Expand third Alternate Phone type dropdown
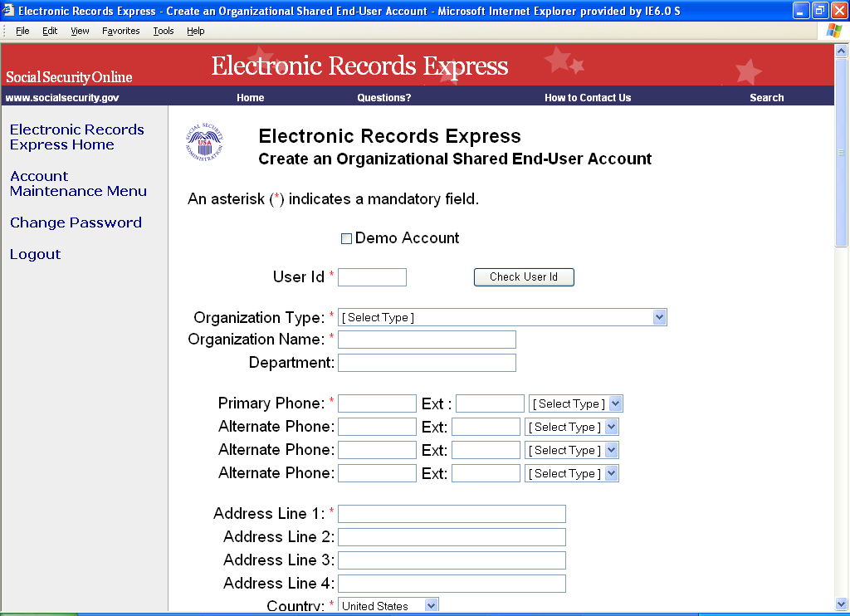Screen dimensions: 850x616 (x=571, y=473)
